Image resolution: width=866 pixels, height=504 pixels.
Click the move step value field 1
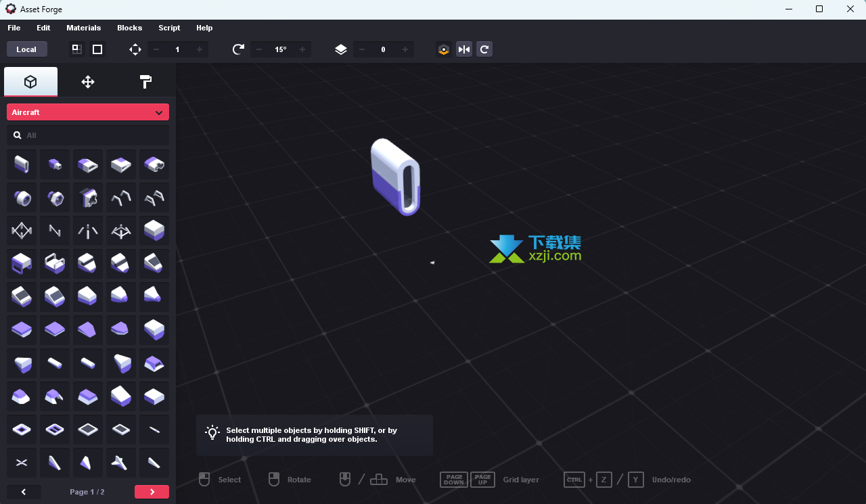tap(177, 49)
